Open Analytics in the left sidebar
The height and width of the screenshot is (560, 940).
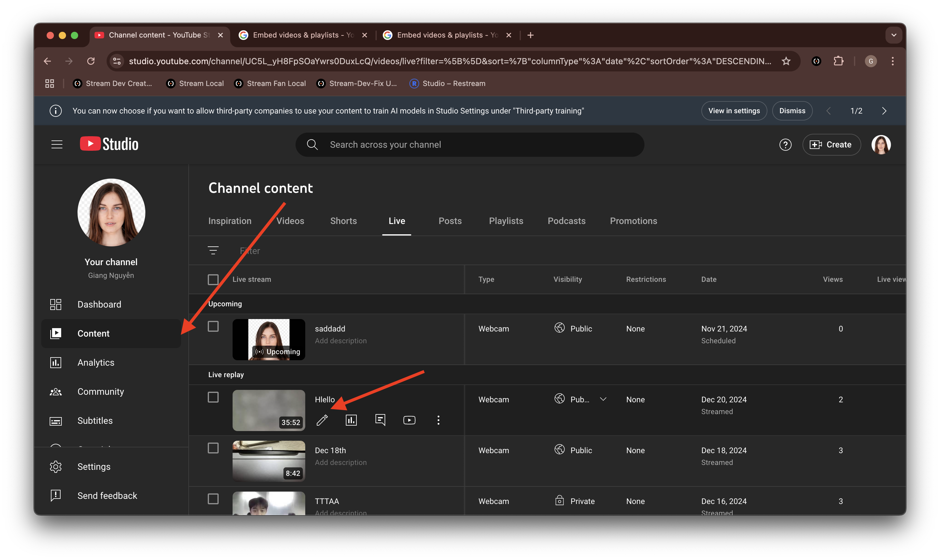pyautogui.click(x=95, y=363)
